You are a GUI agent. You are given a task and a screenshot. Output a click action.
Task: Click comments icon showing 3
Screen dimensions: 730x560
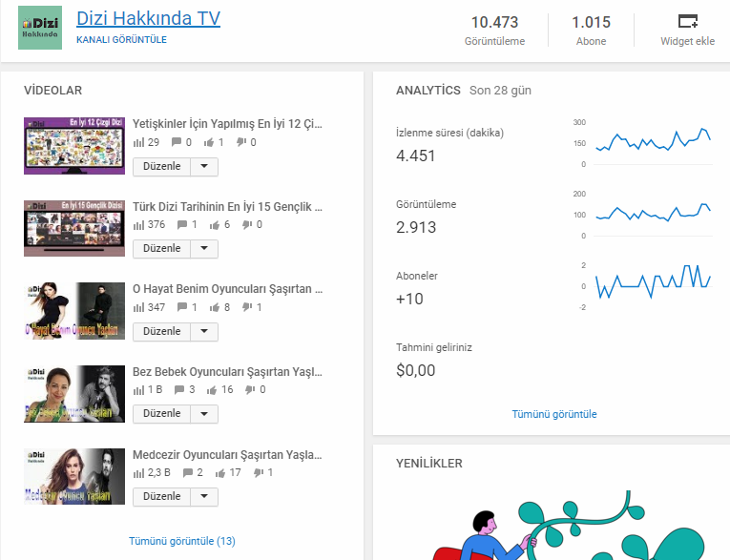(179, 389)
